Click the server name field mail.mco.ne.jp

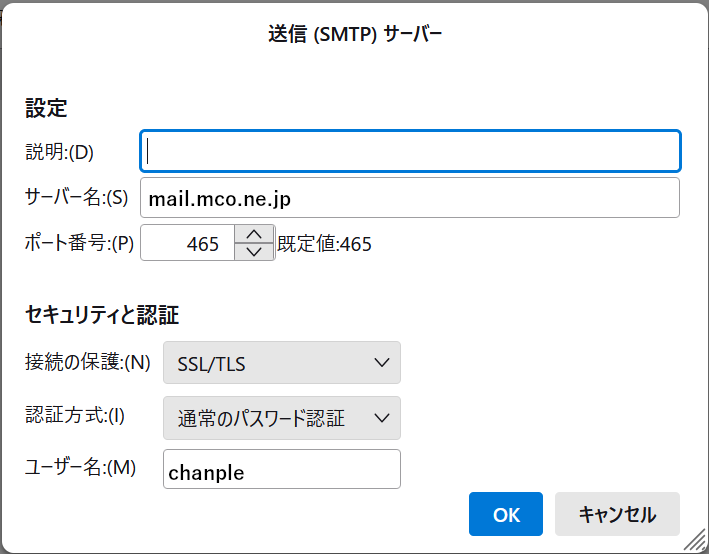410,198
